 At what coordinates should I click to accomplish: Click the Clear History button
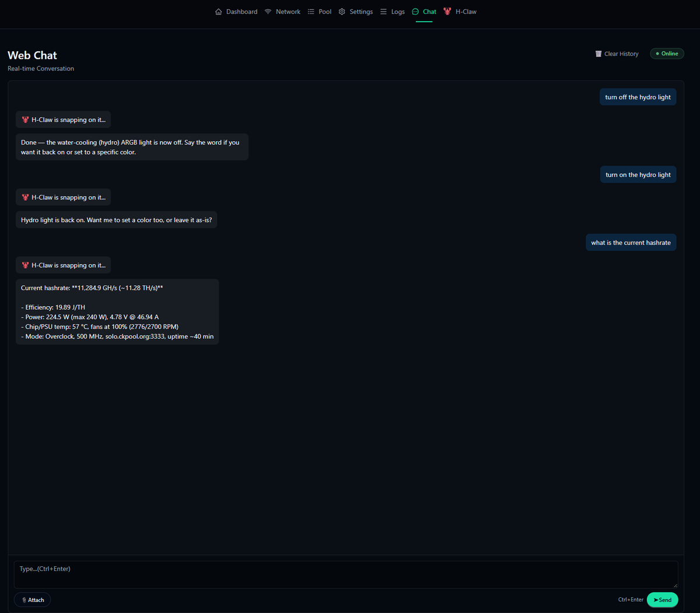pos(617,54)
